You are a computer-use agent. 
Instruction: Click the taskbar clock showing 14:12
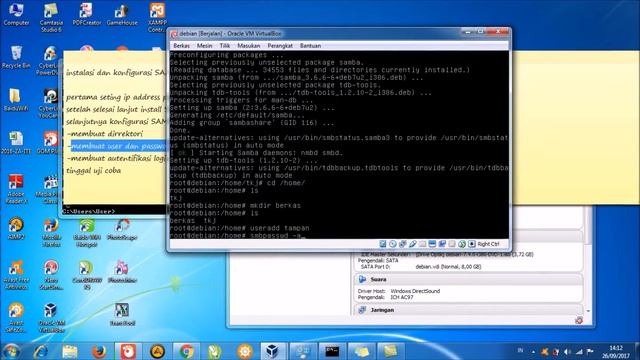616,351
